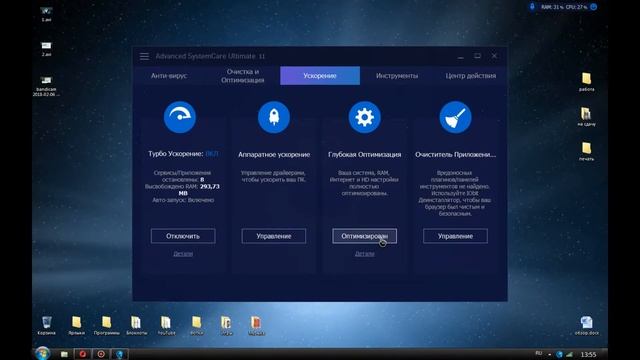The height and width of the screenshot is (360, 640).
Task: Open the Очистка и Оптимизация tab
Action: (x=242, y=76)
